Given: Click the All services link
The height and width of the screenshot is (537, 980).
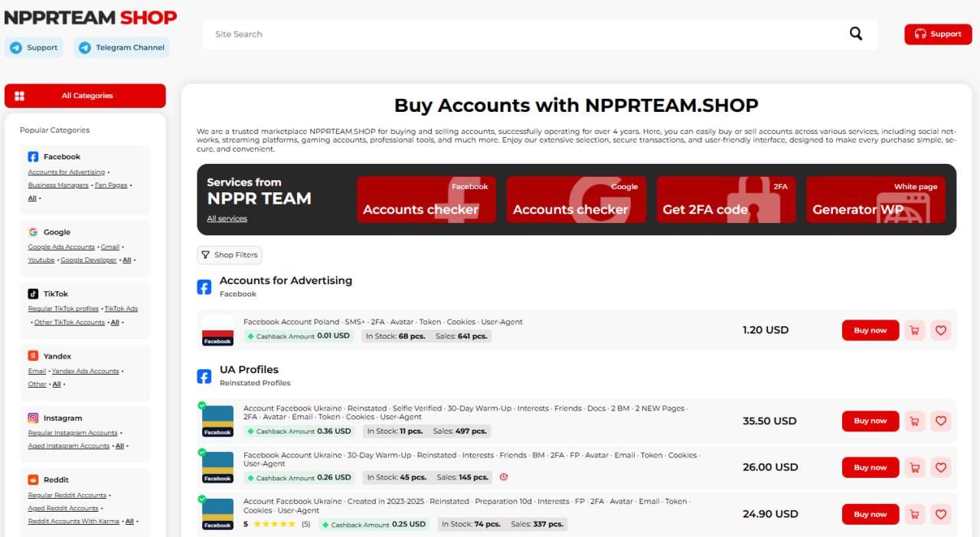Looking at the screenshot, I should tap(227, 219).
